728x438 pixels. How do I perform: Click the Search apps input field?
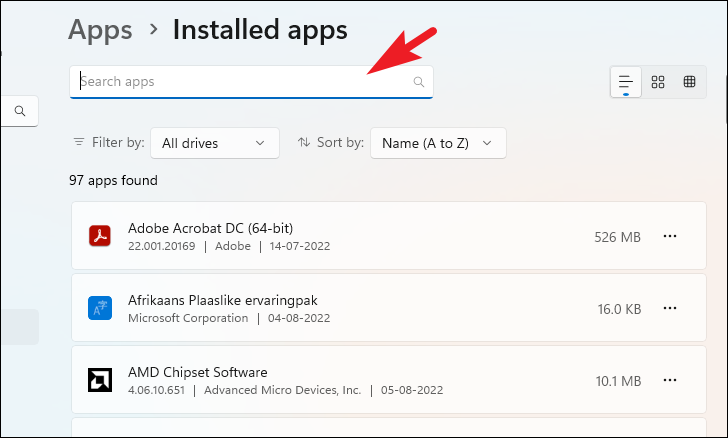[x=251, y=82]
